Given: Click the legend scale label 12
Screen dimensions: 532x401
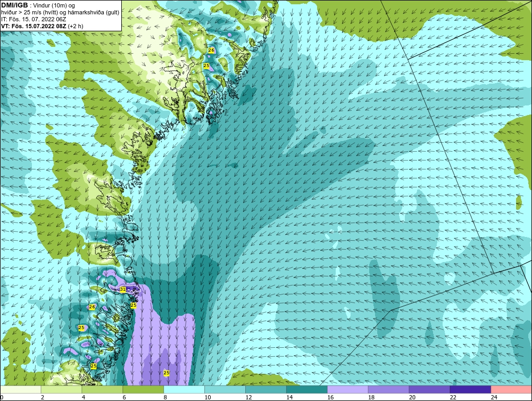Looking at the screenshot, I should coord(248,397).
